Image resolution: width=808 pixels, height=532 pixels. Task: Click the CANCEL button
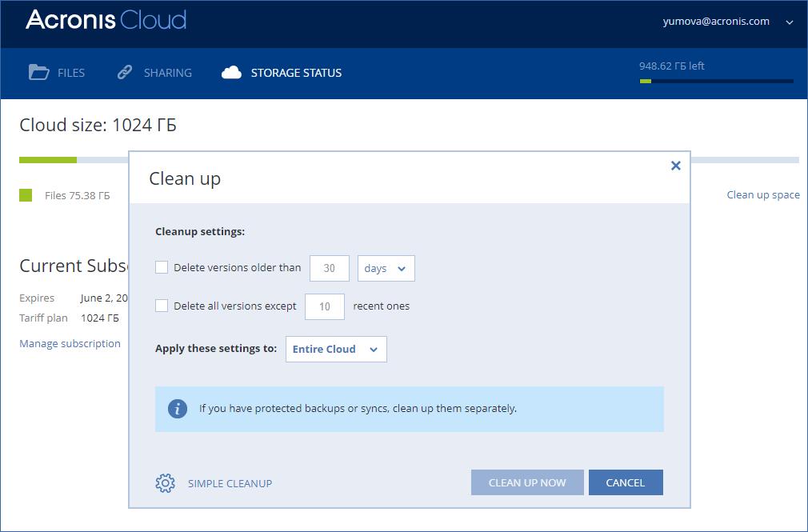click(x=626, y=482)
